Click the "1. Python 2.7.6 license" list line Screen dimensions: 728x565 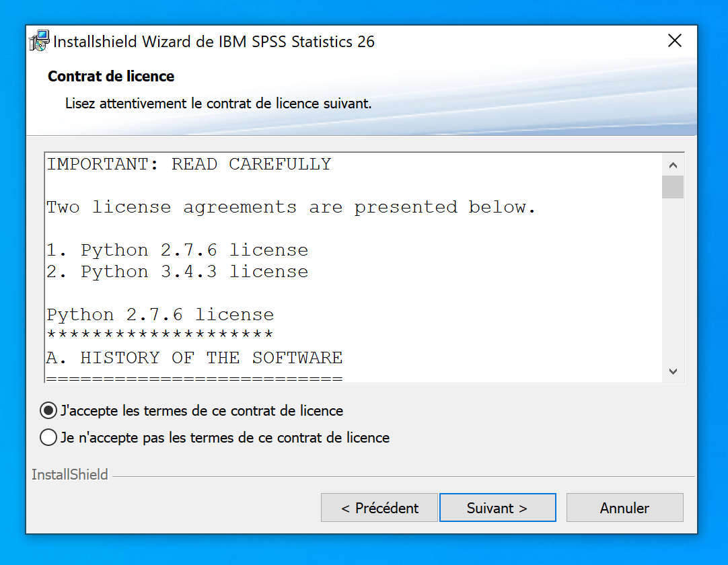[x=178, y=250]
